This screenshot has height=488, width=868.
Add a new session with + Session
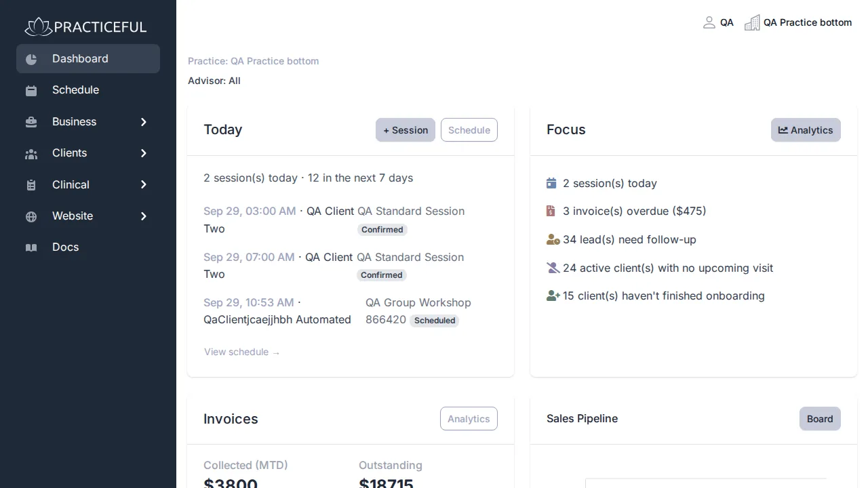click(x=406, y=130)
